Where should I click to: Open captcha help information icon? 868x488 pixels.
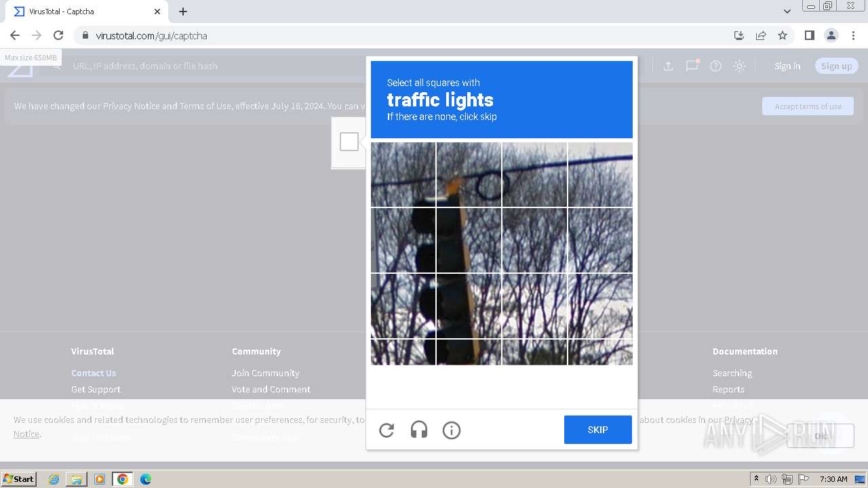[452, 430]
